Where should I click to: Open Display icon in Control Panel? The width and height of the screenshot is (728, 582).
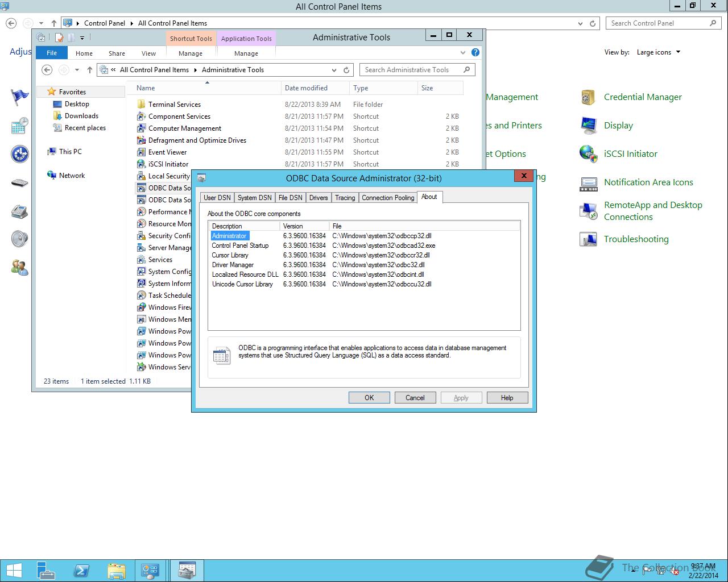click(x=588, y=126)
